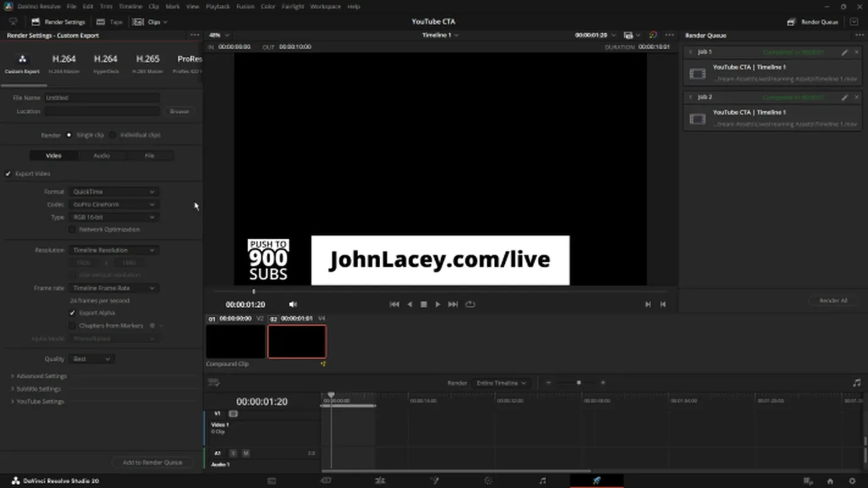868x488 pixels.
Task: Choose the H.264 Master preset
Action: (x=63, y=63)
